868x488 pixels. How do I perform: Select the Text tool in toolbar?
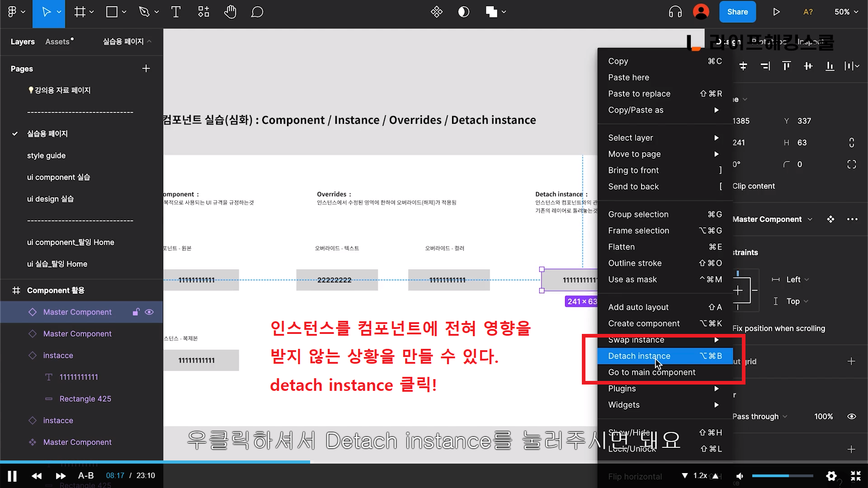pos(176,12)
